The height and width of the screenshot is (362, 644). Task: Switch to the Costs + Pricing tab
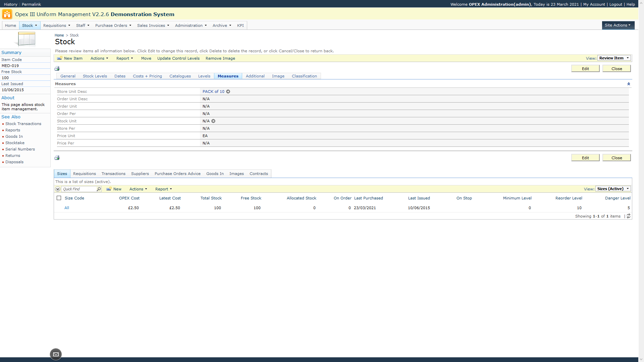pyautogui.click(x=147, y=76)
